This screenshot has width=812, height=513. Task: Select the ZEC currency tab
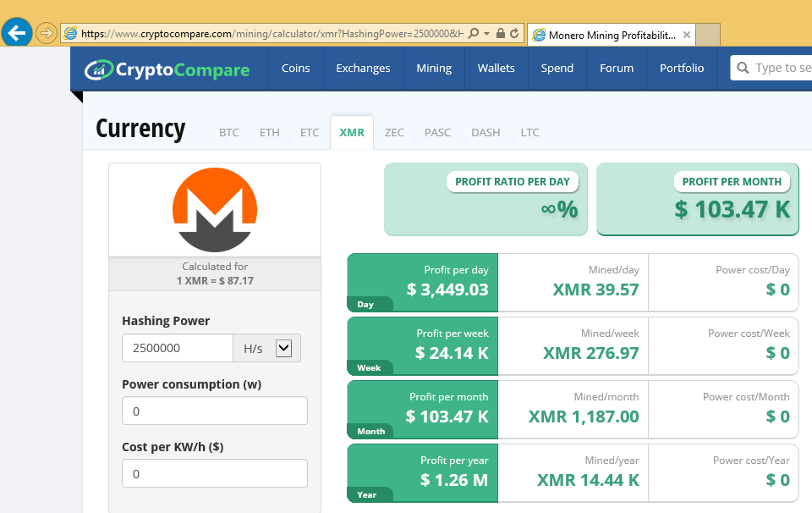[394, 132]
